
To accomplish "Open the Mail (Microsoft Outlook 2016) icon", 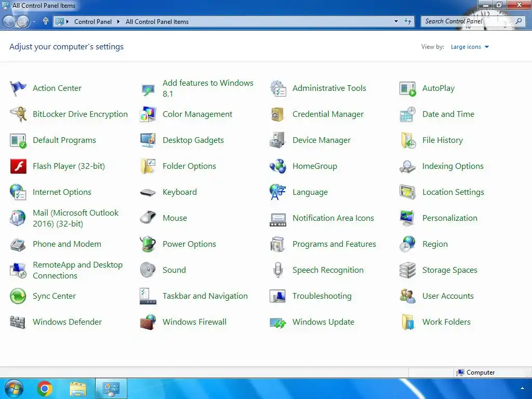I will [18, 218].
